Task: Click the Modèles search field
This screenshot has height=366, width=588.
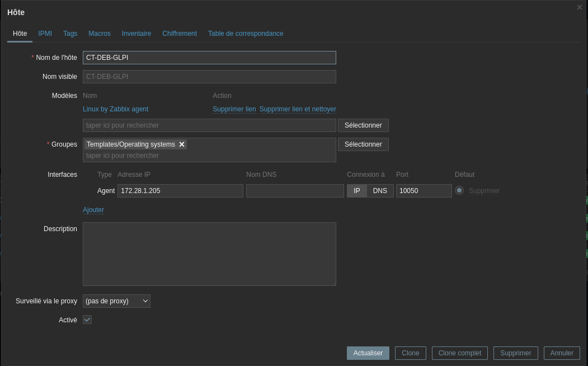Action: (209, 125)
